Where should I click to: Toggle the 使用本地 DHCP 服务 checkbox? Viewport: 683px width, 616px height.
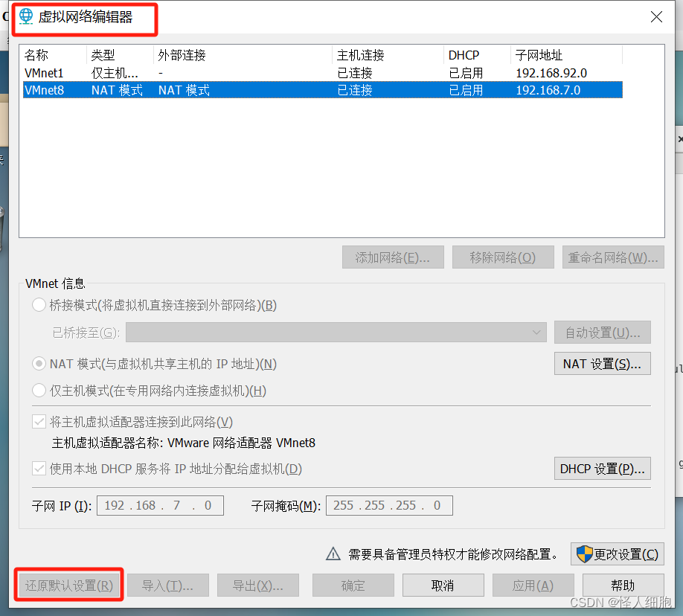[38, 469]
